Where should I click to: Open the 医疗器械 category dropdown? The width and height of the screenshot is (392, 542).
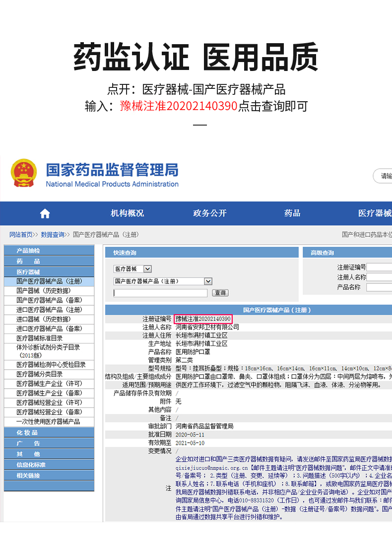[x=133, y=269]
